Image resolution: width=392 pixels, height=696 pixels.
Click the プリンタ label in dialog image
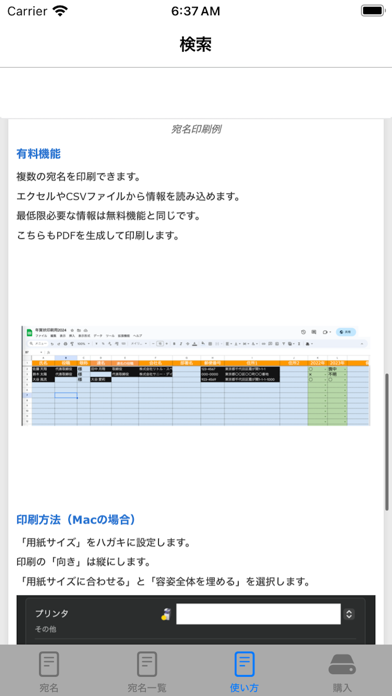(x=52, y=613)
